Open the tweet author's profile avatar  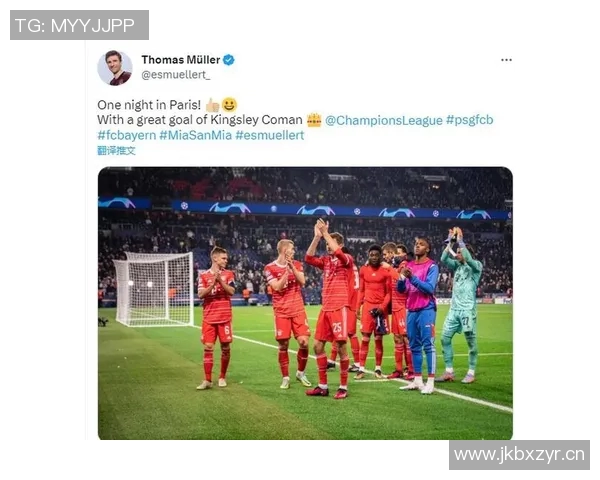(x=115, y=67)
